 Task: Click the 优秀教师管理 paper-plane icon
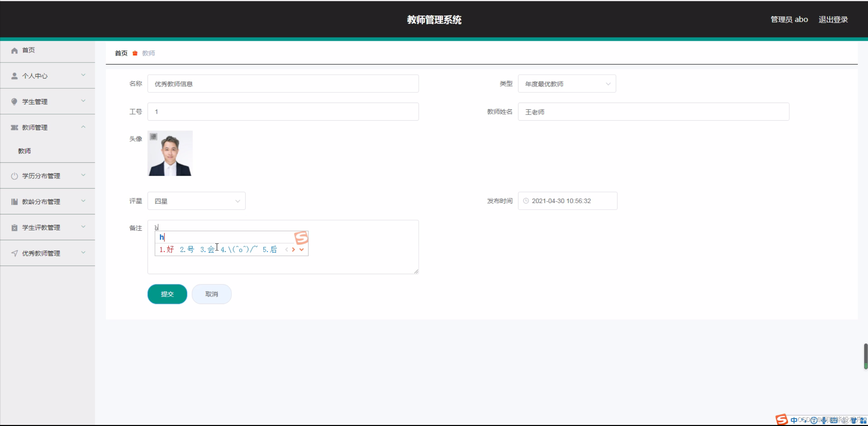14,253
